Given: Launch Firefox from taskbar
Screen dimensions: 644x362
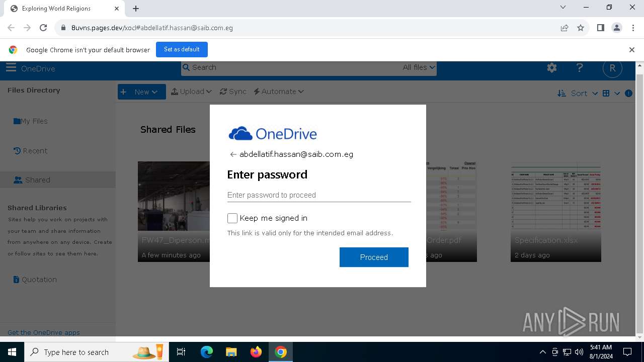Looking at the screenshot, I should point(256,352).
